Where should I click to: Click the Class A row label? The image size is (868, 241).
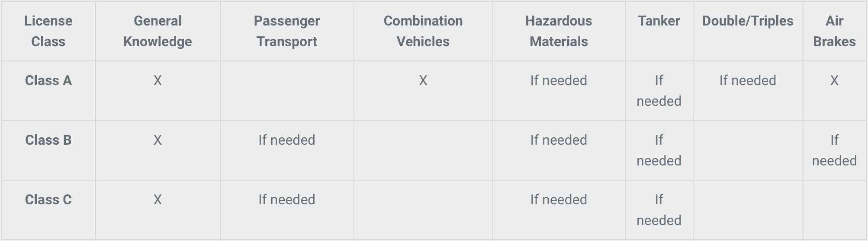point(48,80)
